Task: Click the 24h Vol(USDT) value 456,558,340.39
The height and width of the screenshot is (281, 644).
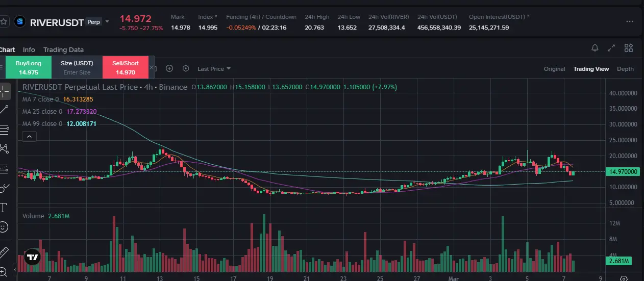Action: pyautogui.click(x=439, y=28)
